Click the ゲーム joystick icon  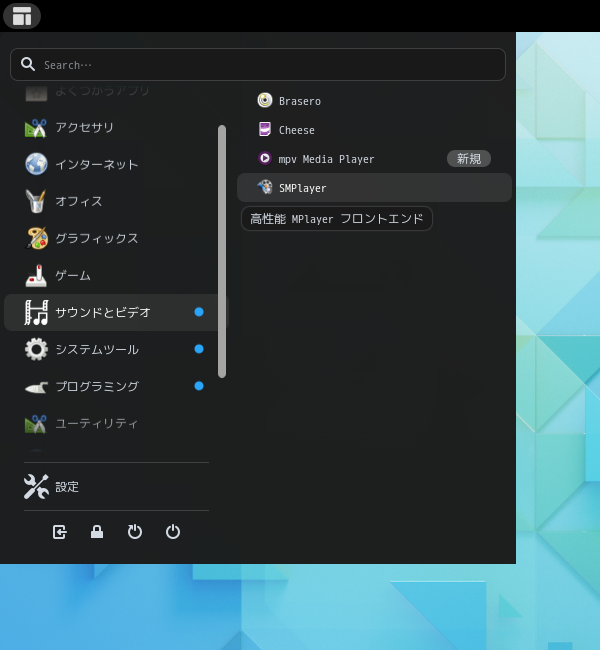(x=36, y=276)
